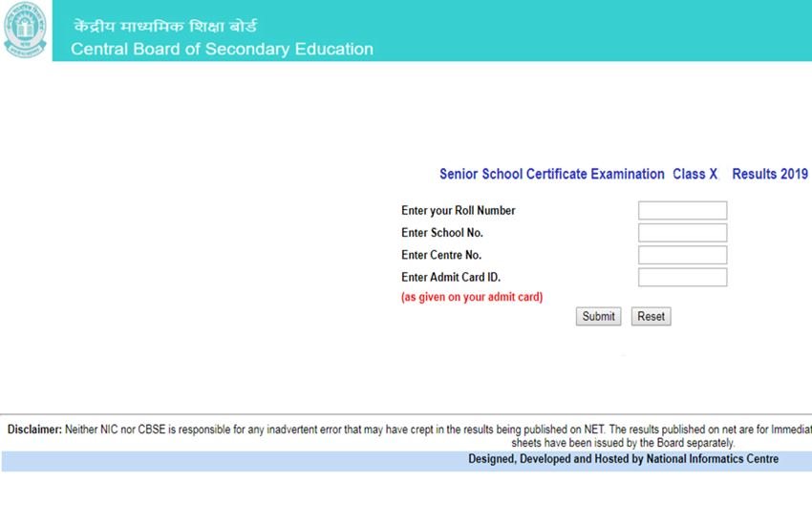Click 'Designed, Developed and Hosted by National Informatics Centre'

coord(624,459)
